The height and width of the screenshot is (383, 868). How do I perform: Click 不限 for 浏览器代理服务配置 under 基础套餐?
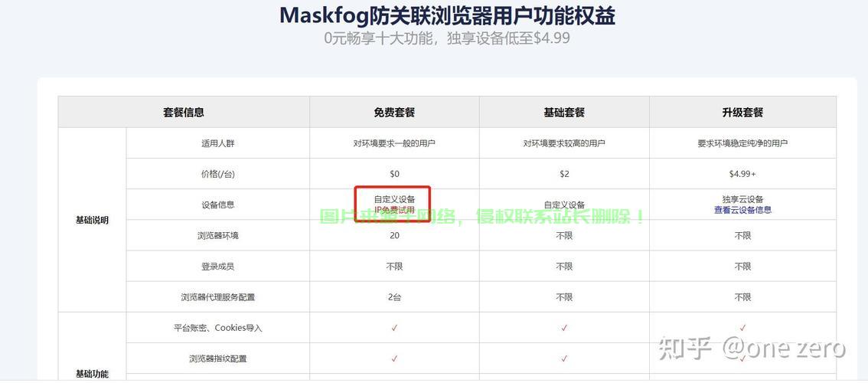click(x=564, y=297)
